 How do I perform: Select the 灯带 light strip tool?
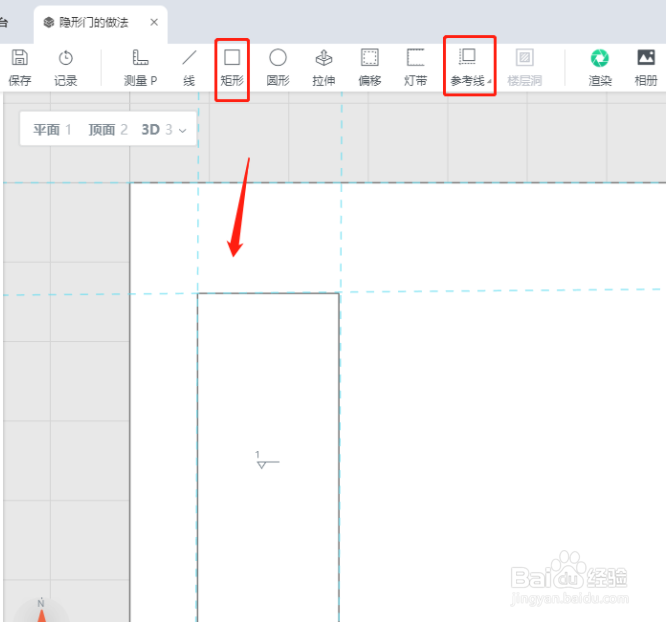415,68
